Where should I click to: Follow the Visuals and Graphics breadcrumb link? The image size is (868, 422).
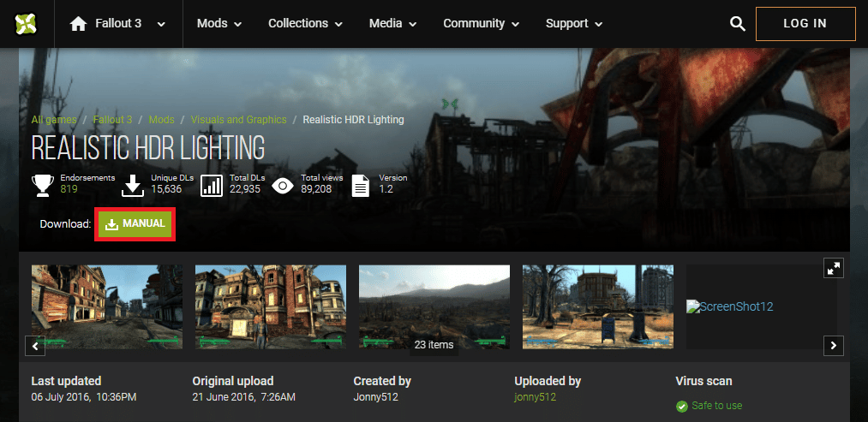[238, 120]
